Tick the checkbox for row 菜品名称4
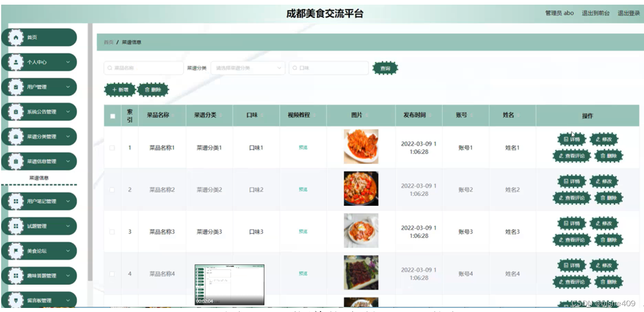This screenshot has width=644, height=312. click(x=112, y=274)
